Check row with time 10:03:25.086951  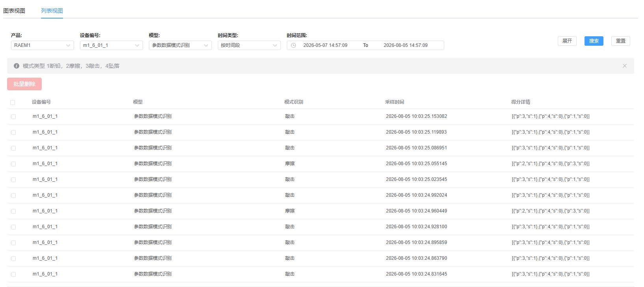tap(13, 148)
